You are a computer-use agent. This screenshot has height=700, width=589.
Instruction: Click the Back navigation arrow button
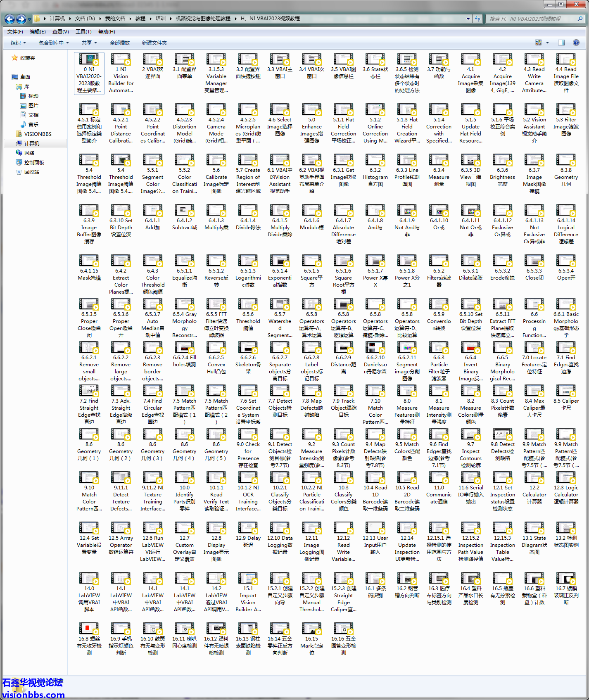click(x=10, y=19)
